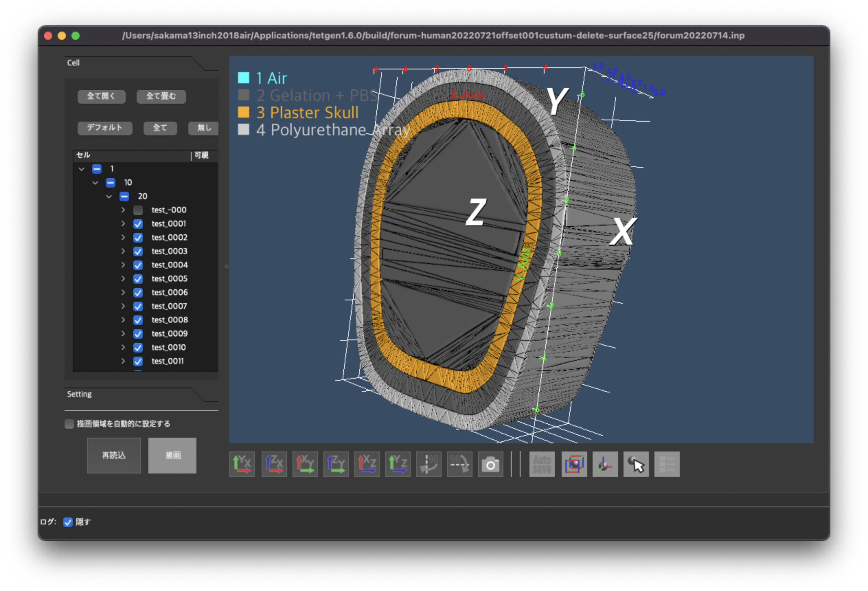Click the 描画 draw button
The image size is (868, 591).
pyautogui.click(x=172, y=455)
